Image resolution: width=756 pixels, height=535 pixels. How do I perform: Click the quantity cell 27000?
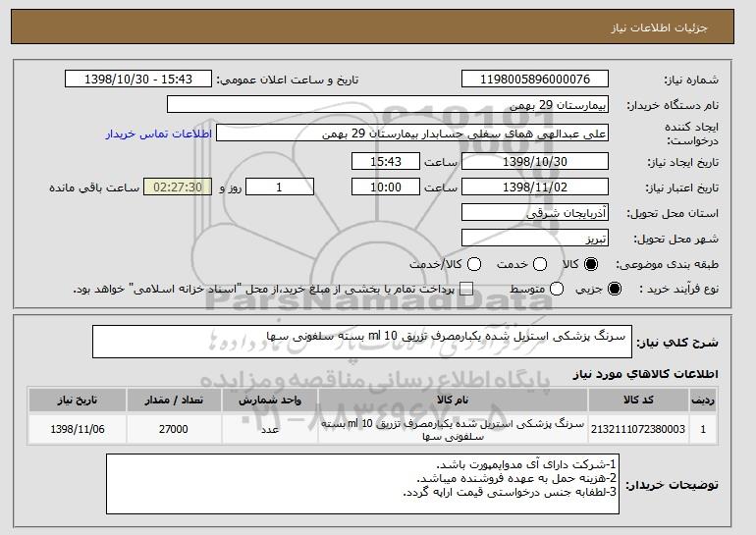pos(174,429)
